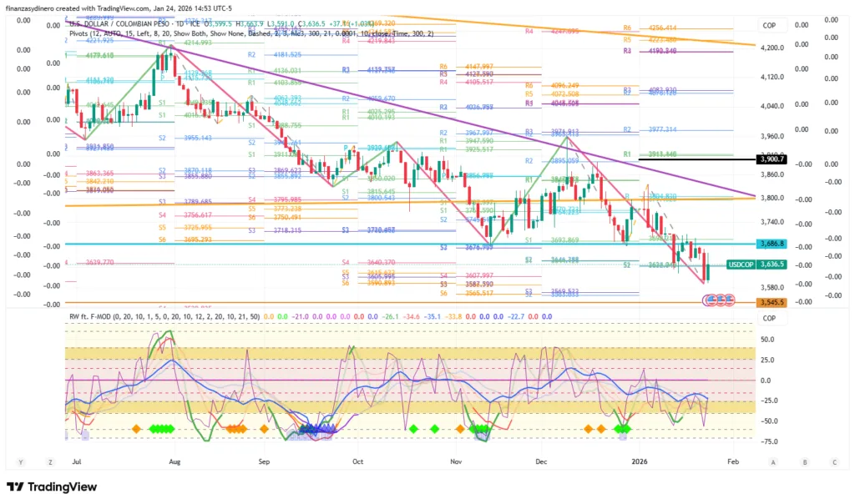855x504 pixels.
Task: Click the leftmost orange diamond signal marker
Action: click(x=135, y=428)
